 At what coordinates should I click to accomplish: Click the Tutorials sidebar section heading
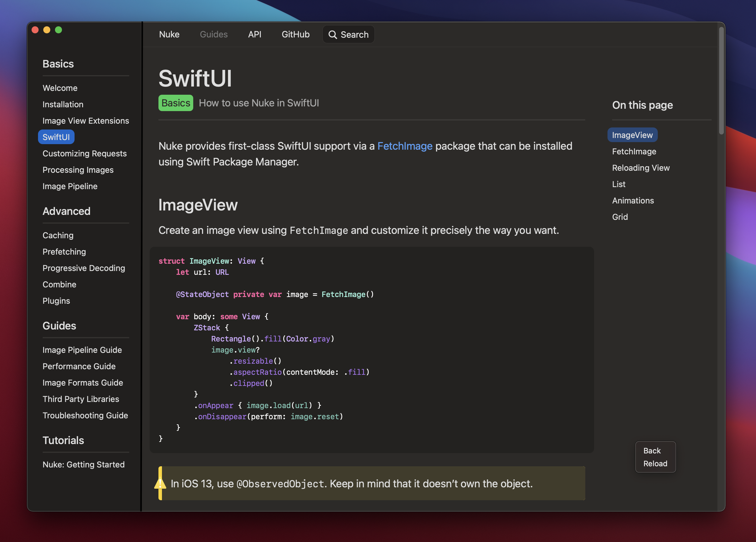63,440
